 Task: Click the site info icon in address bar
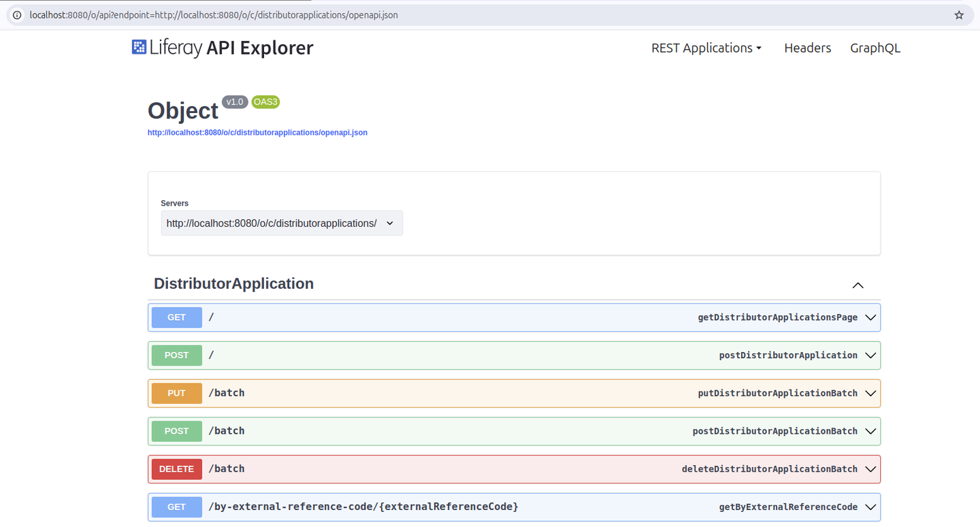point(17,15)
